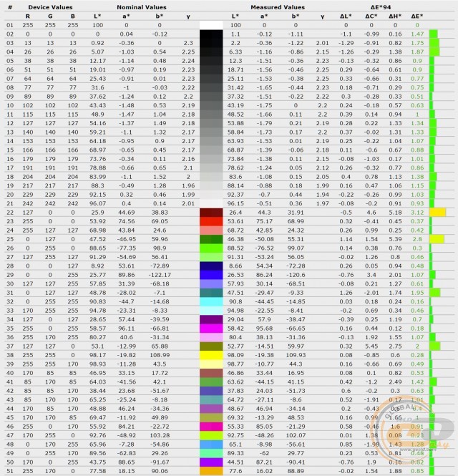Click the green ΔE bar for row 04
Viewport: 458px width, 476px height.
coord(434,52)
